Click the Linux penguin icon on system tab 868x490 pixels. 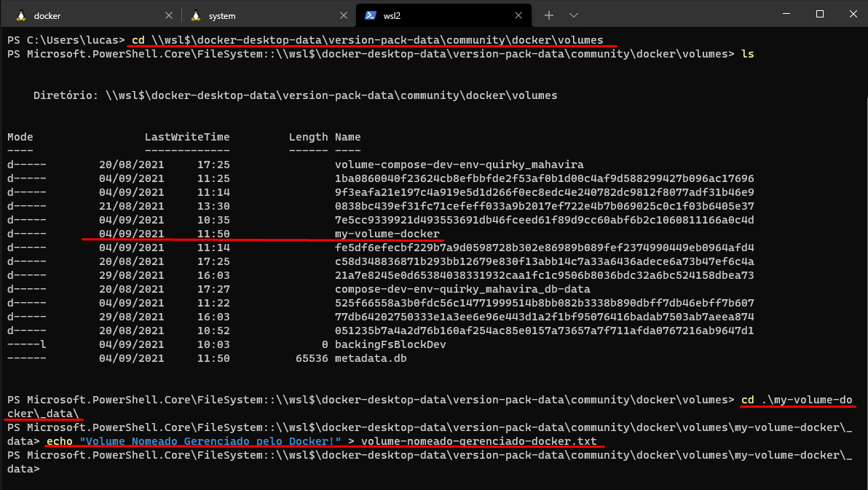tap(195, 15)
